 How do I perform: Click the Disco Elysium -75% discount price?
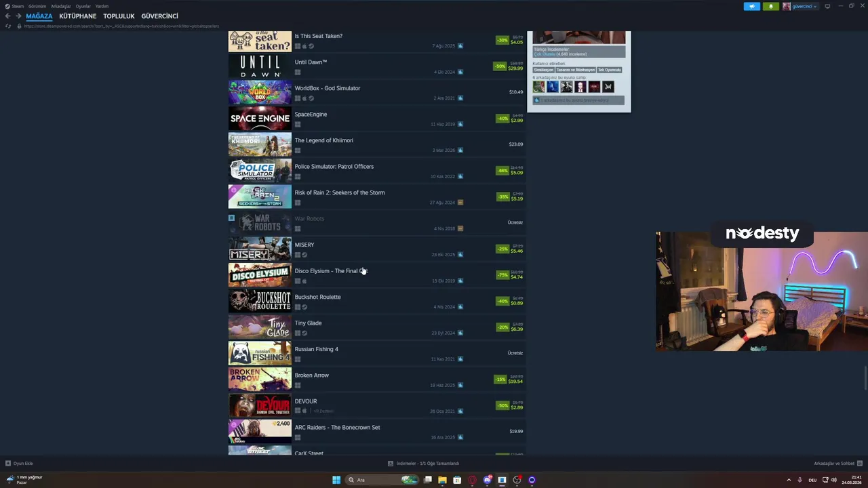pos(509,275)
